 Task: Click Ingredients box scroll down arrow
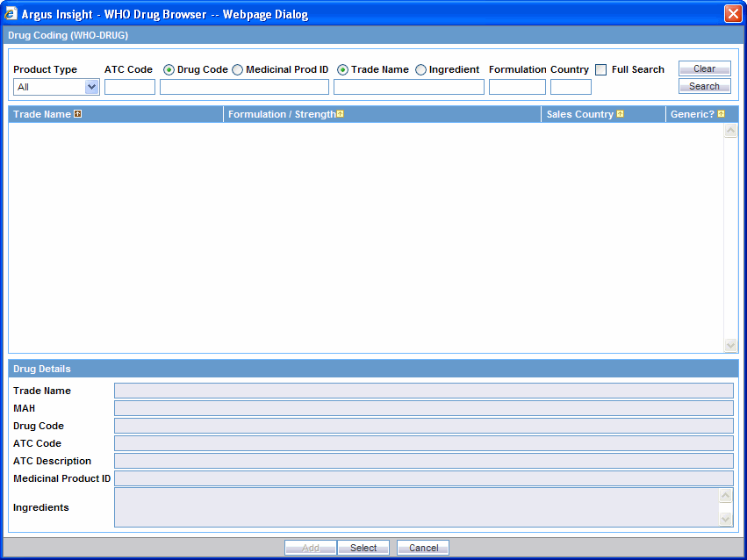point(725,518)
